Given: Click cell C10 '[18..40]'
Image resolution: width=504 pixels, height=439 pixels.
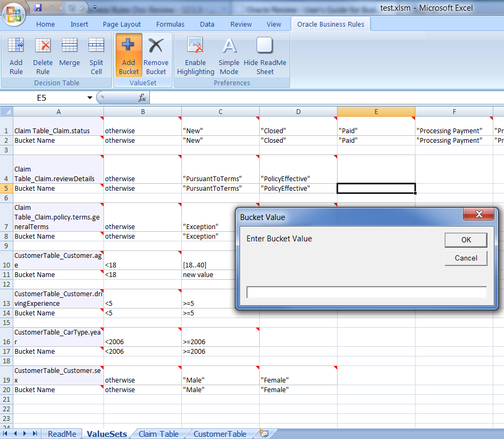Looking at the screenshot, I should point(209,261).
